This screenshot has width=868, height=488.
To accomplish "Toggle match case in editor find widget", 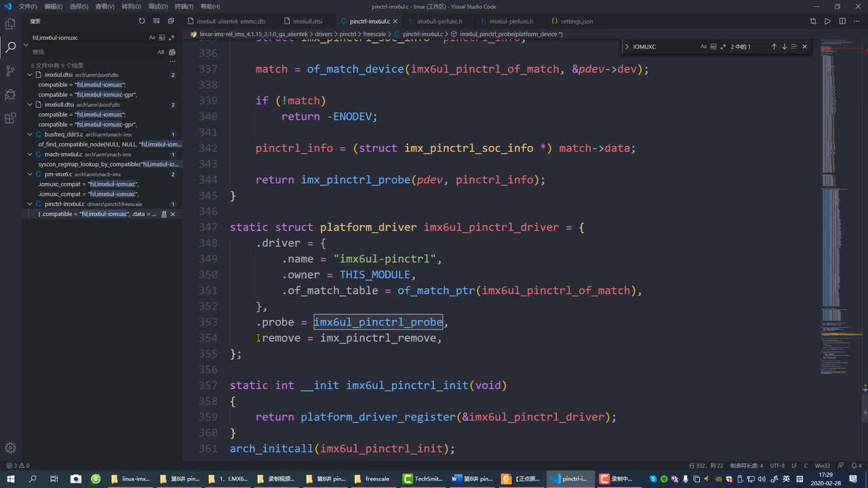I will tap(703, 47).
